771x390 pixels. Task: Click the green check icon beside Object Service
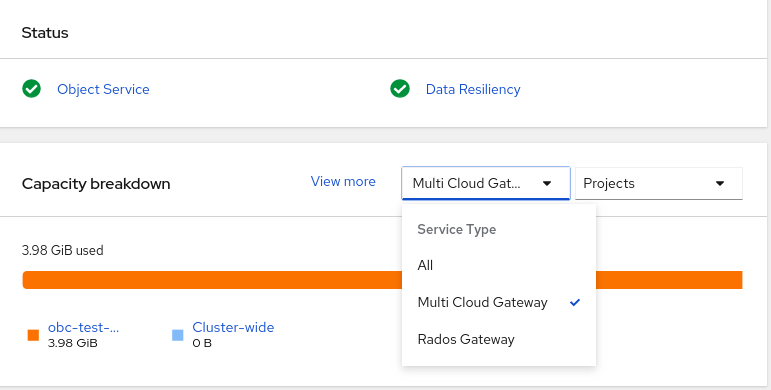point(31,89)
